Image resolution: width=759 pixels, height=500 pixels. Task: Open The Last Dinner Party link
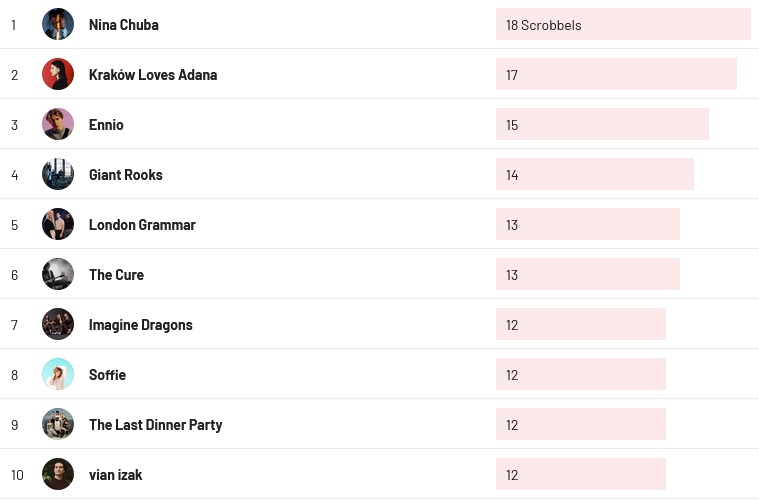[155, 425]
